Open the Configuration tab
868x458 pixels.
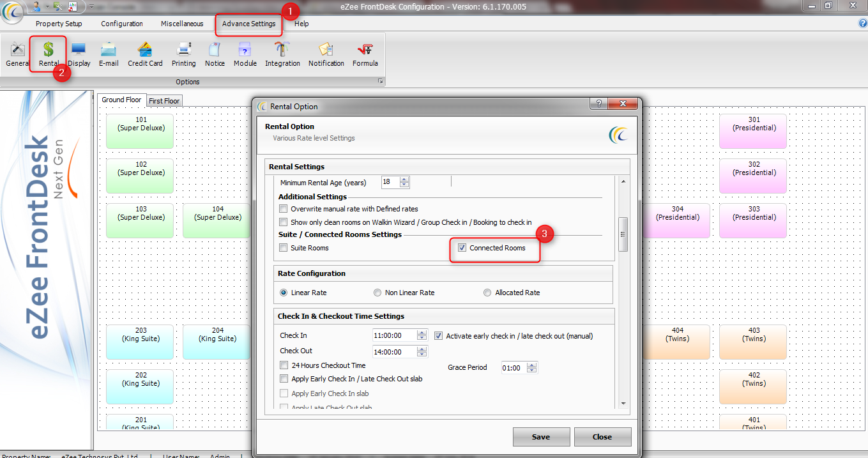click(x=122, y=24)
